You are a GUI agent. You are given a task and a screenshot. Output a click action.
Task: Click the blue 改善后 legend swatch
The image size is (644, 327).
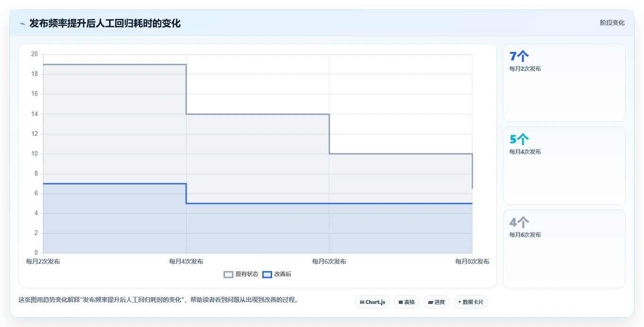(267, 274)
